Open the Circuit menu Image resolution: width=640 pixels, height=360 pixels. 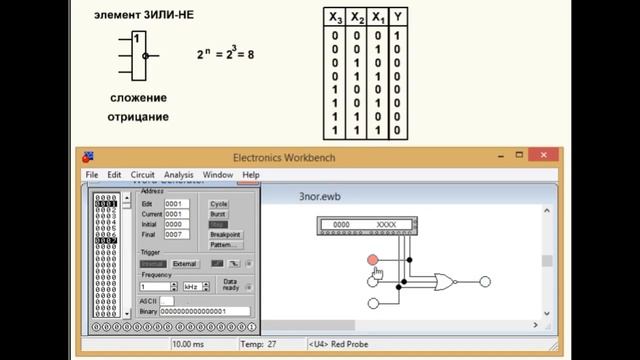pyautogui.click(x=142, y=175)
